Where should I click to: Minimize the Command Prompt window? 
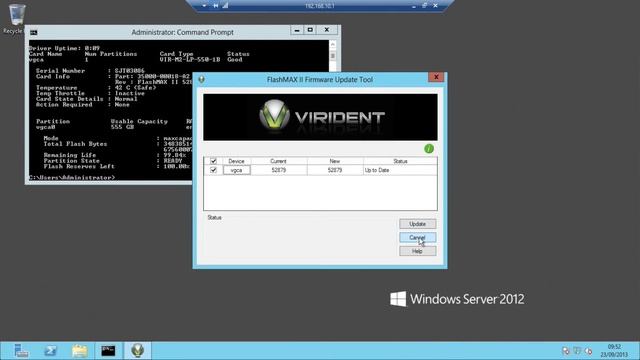[297, 30]
